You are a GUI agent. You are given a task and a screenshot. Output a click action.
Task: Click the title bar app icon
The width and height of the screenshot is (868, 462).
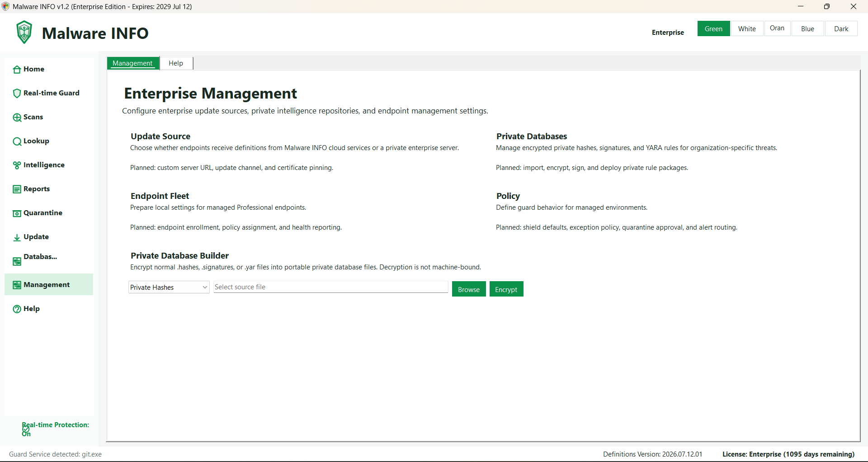pos(5,6)
